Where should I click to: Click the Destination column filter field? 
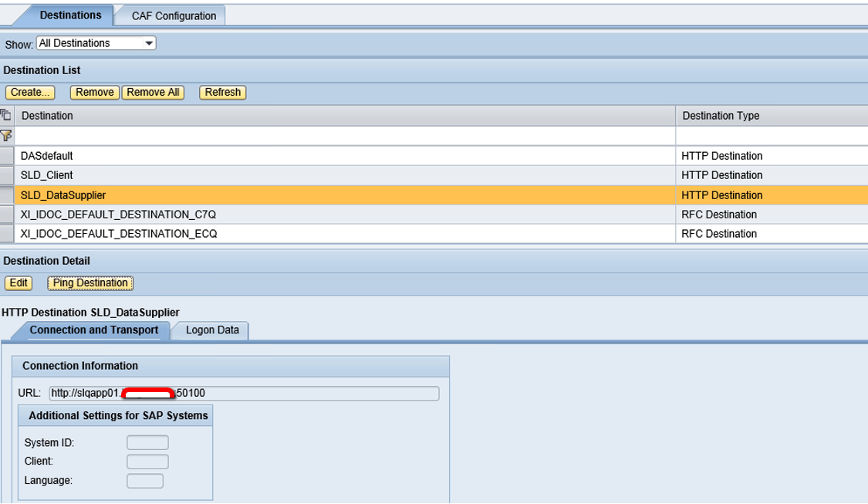pos(344,136)
